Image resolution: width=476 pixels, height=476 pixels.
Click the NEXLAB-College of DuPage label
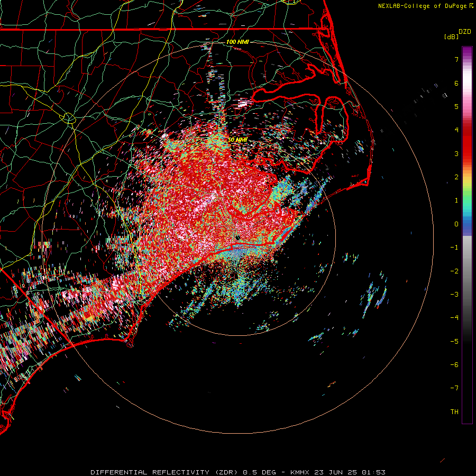coord(423,6)
